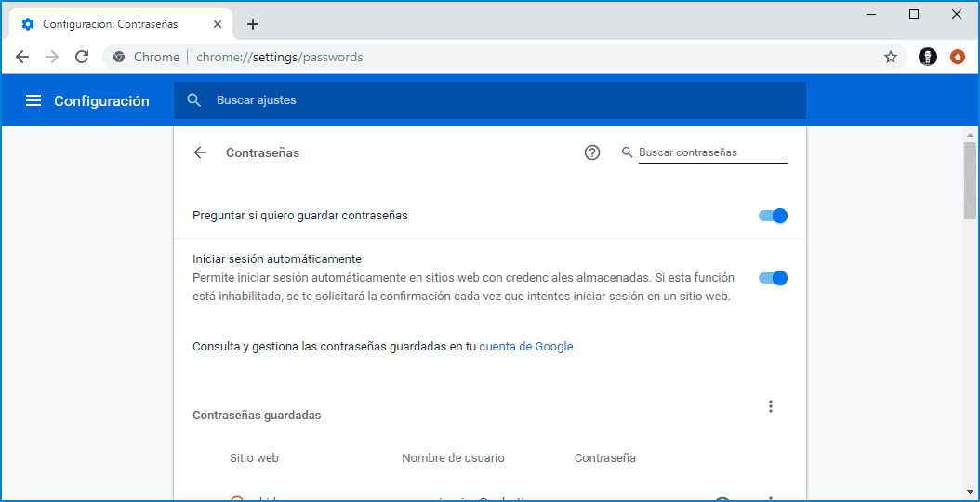The image size is (980, 502).
Task: Click the orange Chrome update icon
Action: (958, 57)
